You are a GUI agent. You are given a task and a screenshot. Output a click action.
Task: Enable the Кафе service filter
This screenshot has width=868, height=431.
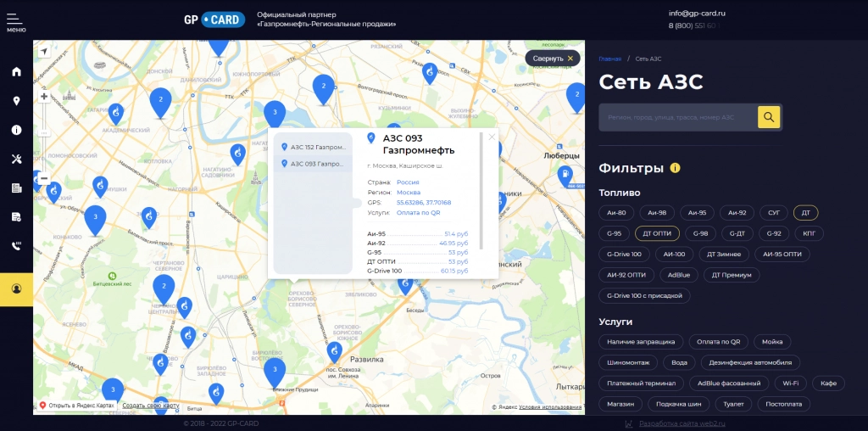(828, 383)
